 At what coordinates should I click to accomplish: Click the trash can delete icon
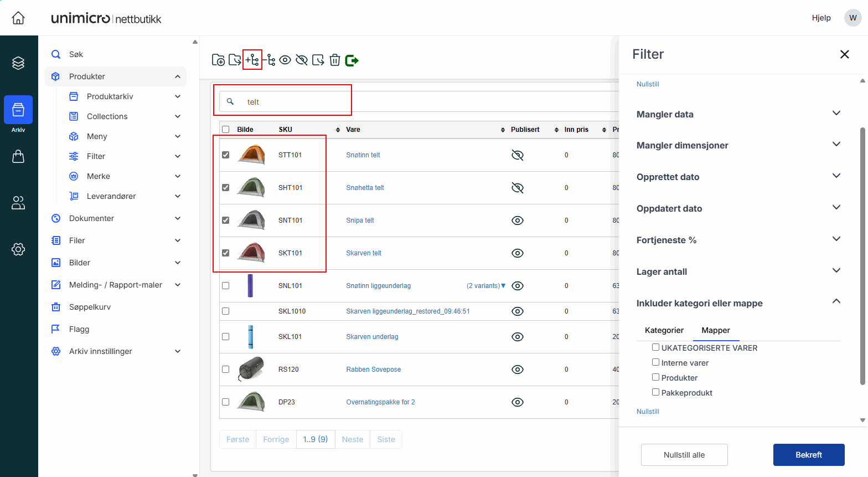pos(335,60)
